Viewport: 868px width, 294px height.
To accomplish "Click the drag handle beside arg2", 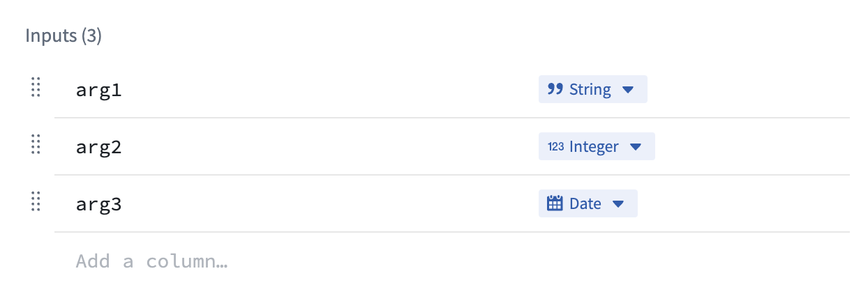I will pos(36,145).
